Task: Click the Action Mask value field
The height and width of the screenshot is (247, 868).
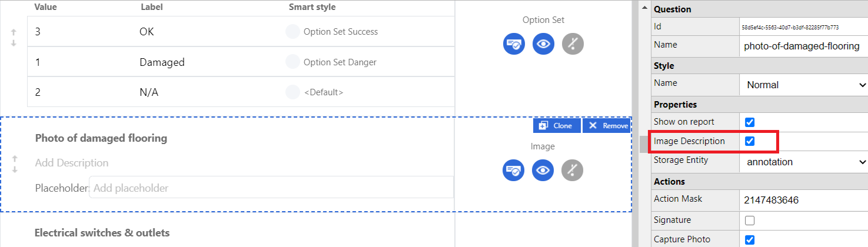Action: [803, 200]
